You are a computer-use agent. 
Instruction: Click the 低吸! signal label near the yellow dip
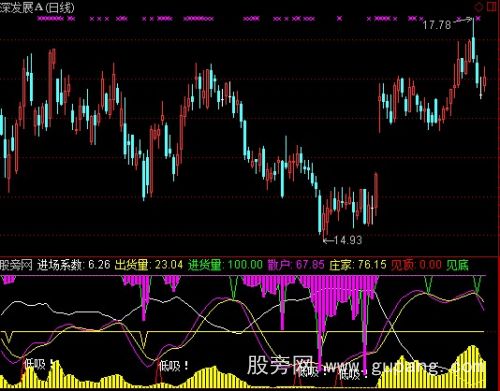pos(174,366)
